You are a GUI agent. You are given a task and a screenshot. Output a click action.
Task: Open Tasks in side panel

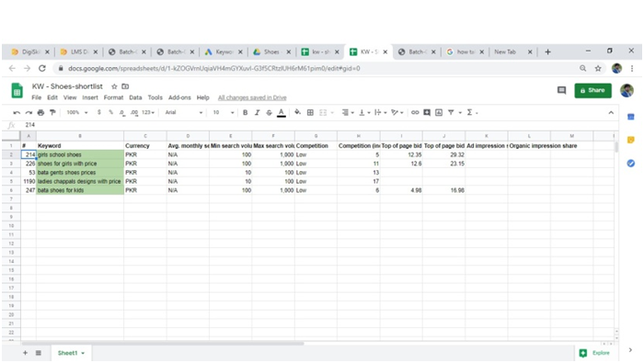coord(631,164)
